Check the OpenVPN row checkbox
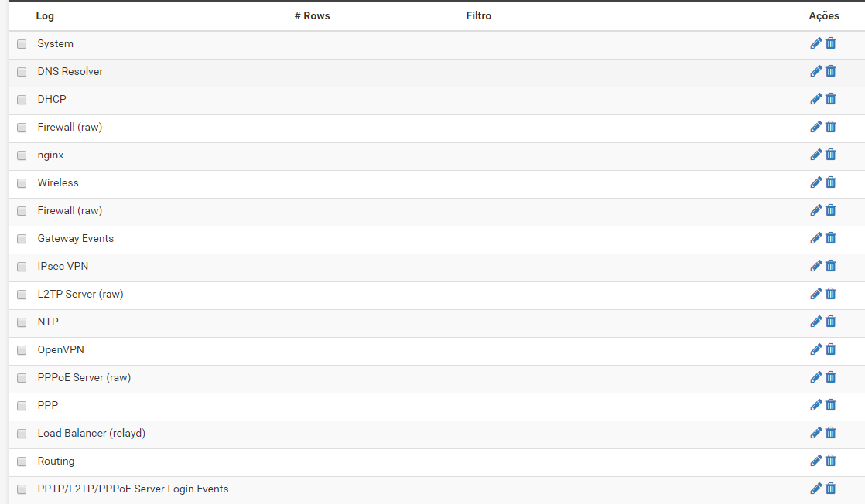 [x=22, y=350]
